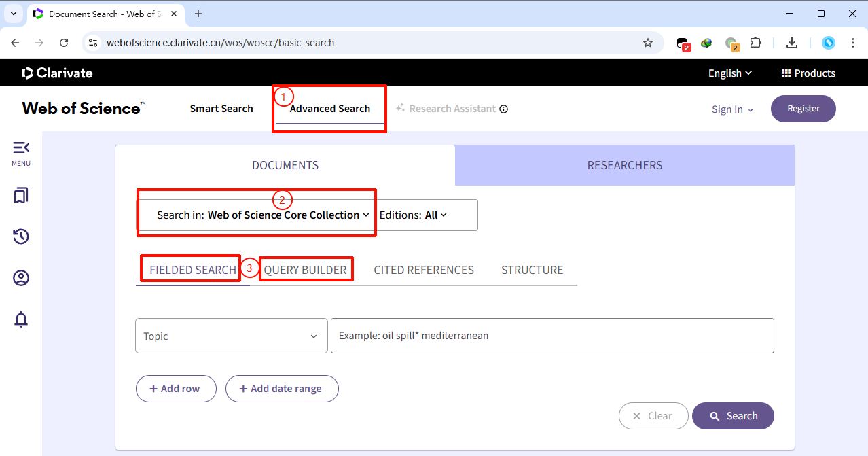Image resolution: width=868 pixels, height=456 pixels.
Task: Open the Chrome three-dot menu
Action: 852,43
